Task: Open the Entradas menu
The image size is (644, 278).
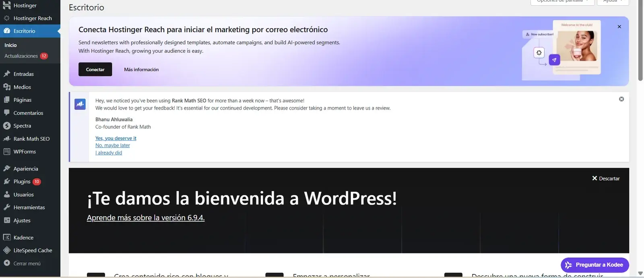Action: (x=30, y=74)
